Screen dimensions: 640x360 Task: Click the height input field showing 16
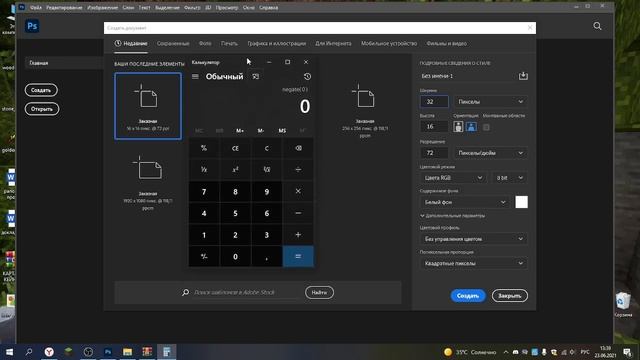click(x=434, y=127)
